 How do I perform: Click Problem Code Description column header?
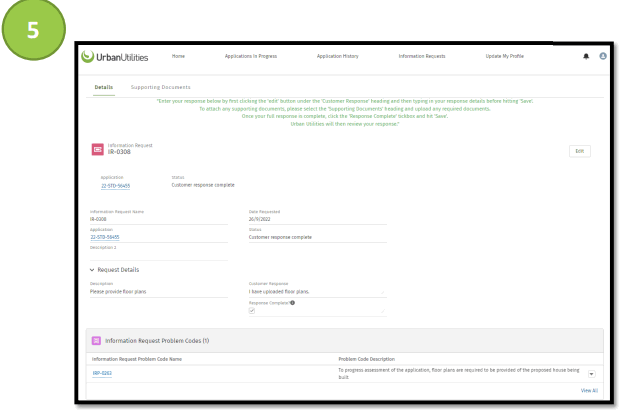click(x=367, y=359)
